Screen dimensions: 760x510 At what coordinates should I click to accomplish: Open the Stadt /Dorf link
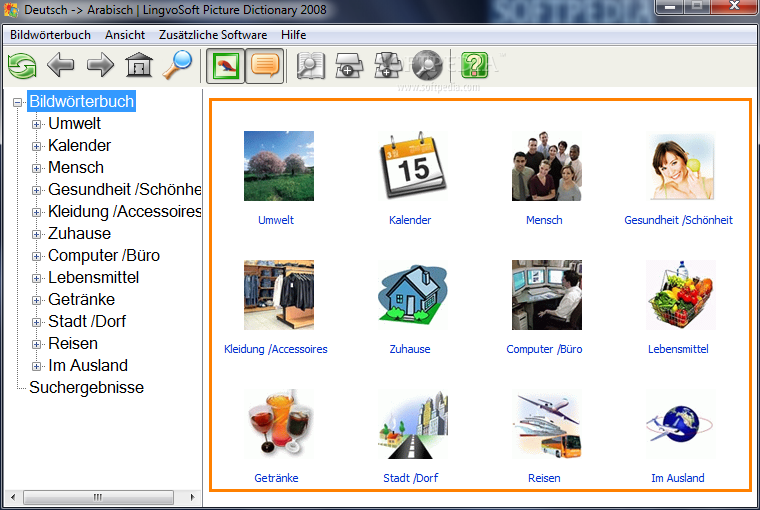click(x=411, y=478)
